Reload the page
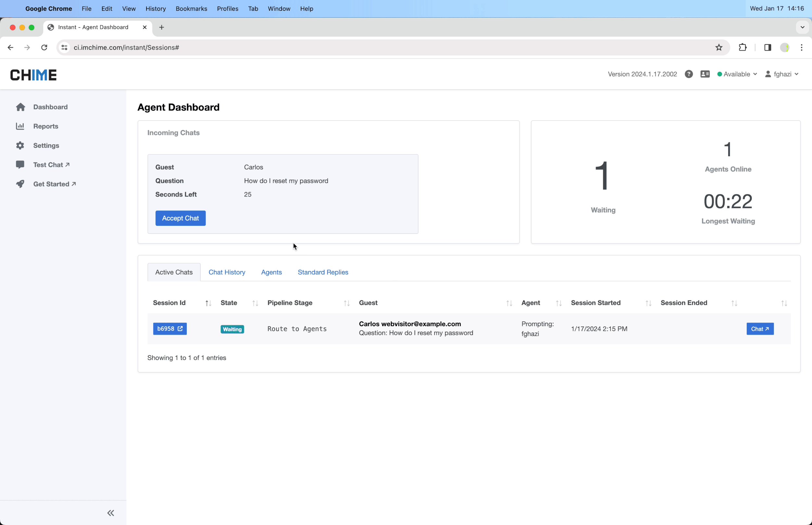Screen dimensions: 812x525 click(x=44, y=47)
